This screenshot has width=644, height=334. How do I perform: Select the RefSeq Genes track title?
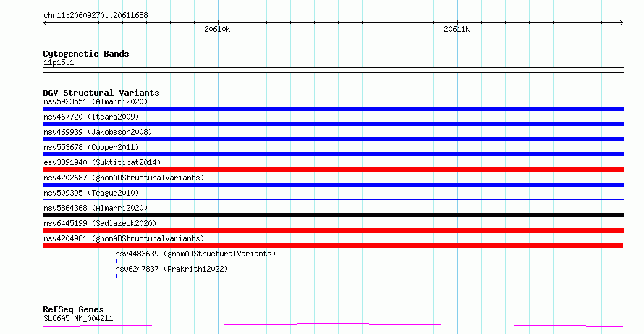click(x=73, y=309)
